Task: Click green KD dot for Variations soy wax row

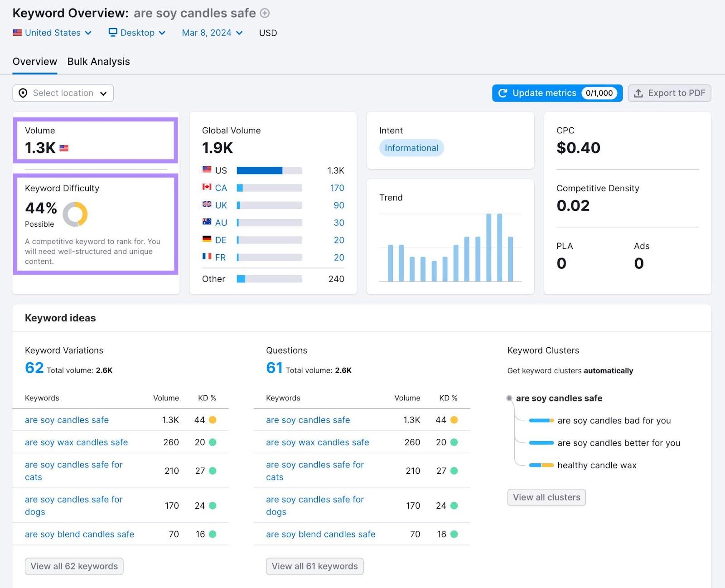Action: 213,442
